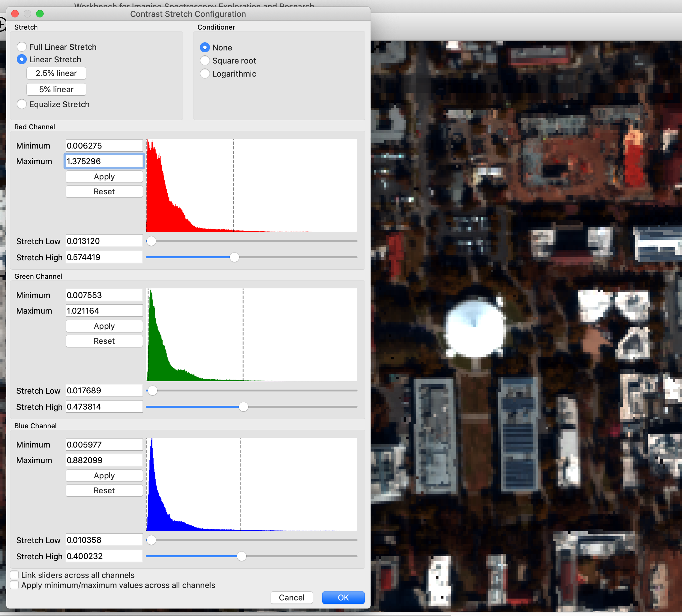The width and height of the screenshot is (682, 616).
Task: Apply Blue Channel min/max values
Action: pos(104,476)
